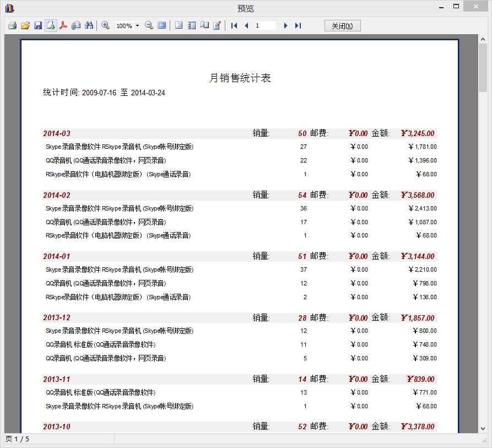Toggle facing pages view mode

[x=204, y=25]
